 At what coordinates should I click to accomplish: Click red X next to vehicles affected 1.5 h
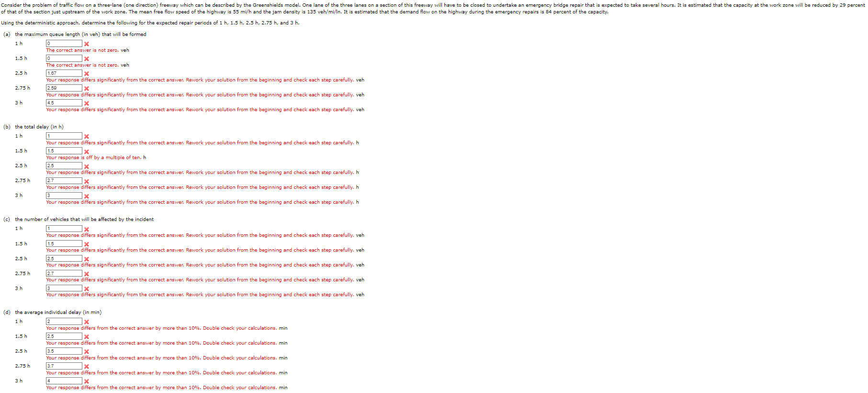87,244
